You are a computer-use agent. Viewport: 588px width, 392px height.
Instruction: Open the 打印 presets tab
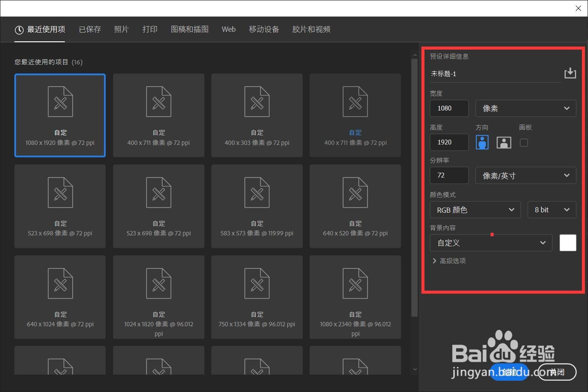(150, 30)
